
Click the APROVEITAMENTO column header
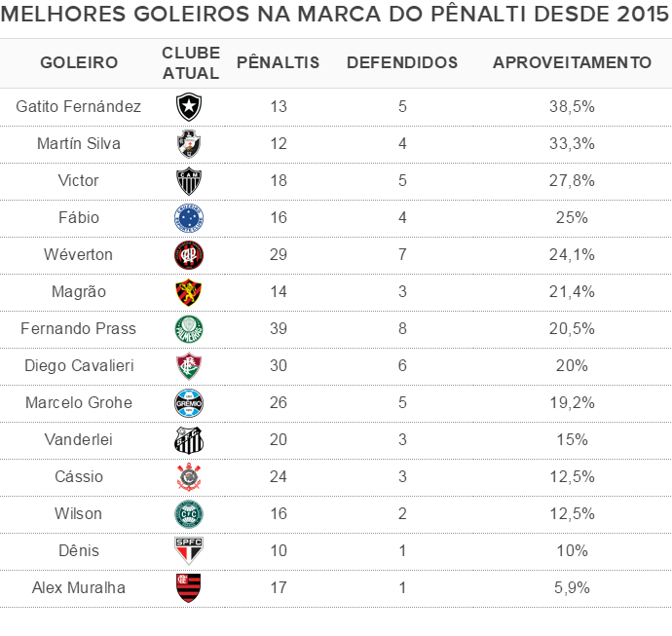[x=572, y=62]
